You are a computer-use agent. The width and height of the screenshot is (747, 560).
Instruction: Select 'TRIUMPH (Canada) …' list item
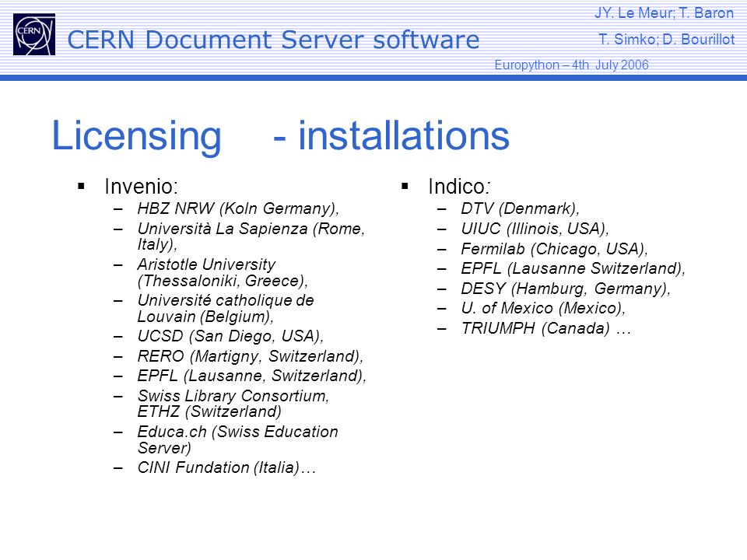[x=546, y=328]
